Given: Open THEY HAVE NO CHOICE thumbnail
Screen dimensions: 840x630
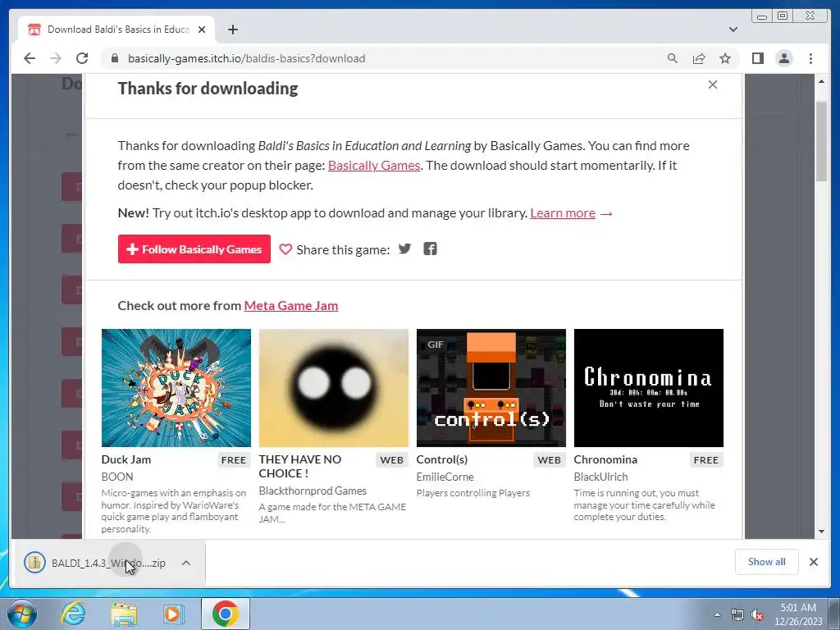Looking at the screenshot, I should (x=334, y=388).
